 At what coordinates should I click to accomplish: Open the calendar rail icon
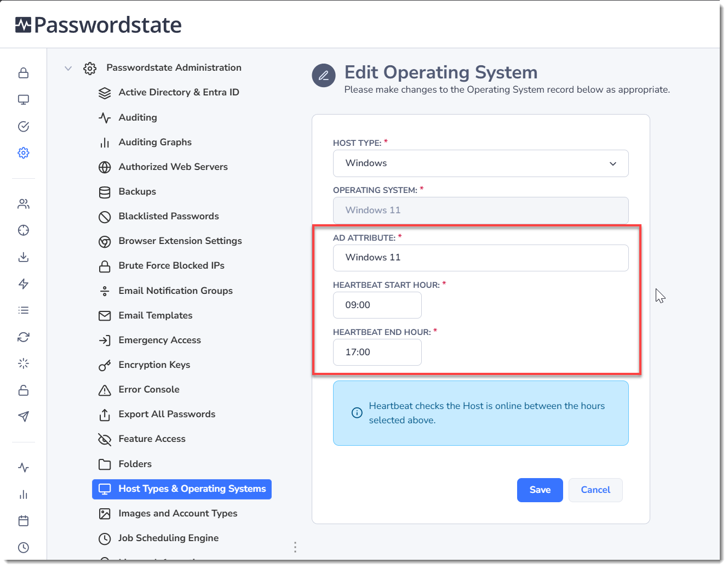tap(24, 521)
